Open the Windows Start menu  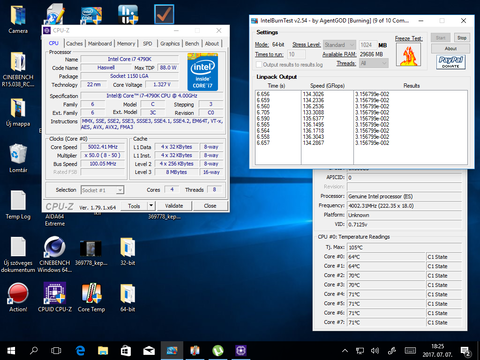point(11,351)
